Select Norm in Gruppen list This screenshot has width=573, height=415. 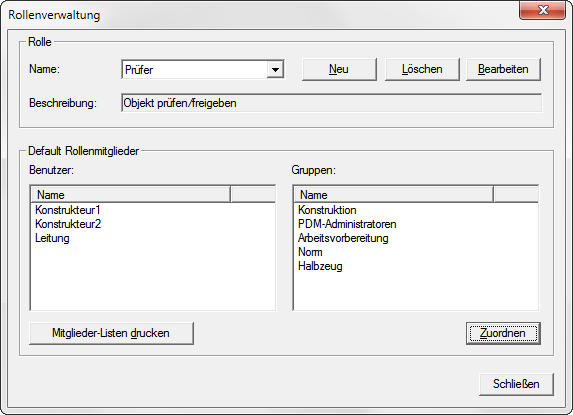tap(310, 252)
